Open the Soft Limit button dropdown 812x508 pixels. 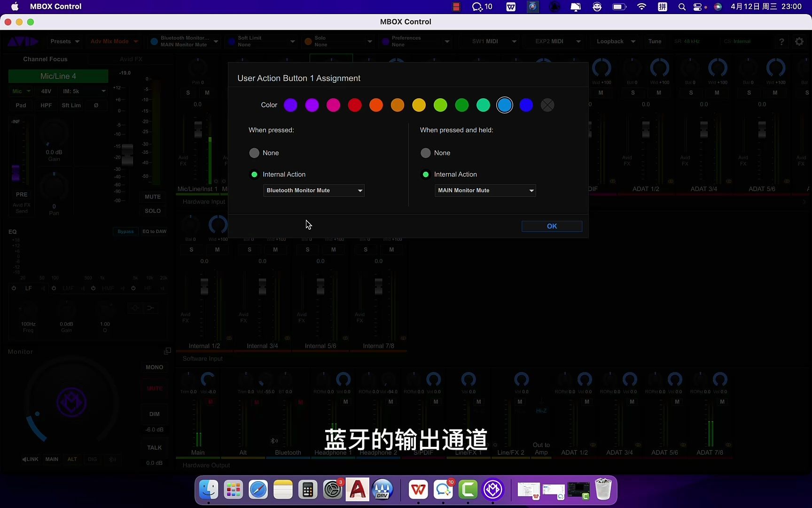261,41
